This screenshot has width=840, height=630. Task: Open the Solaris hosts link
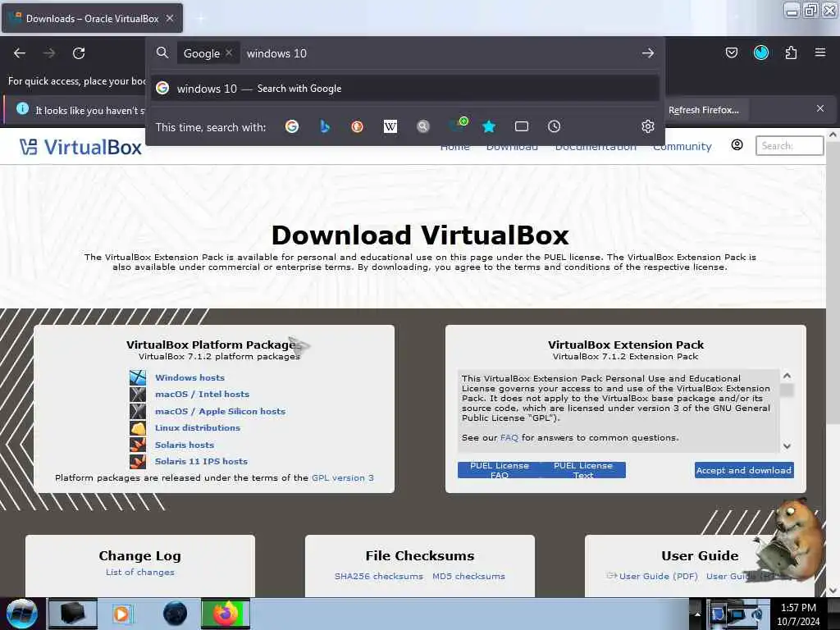(185, 445)
